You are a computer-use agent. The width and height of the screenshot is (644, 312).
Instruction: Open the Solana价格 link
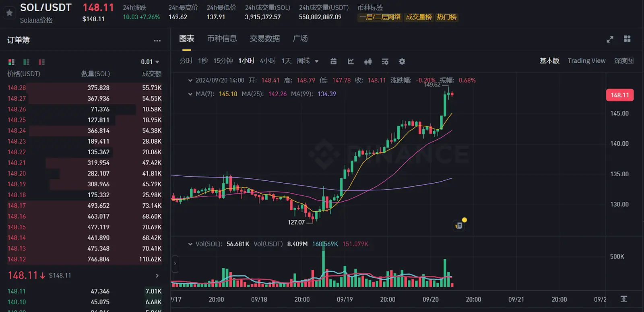(36, 20)
